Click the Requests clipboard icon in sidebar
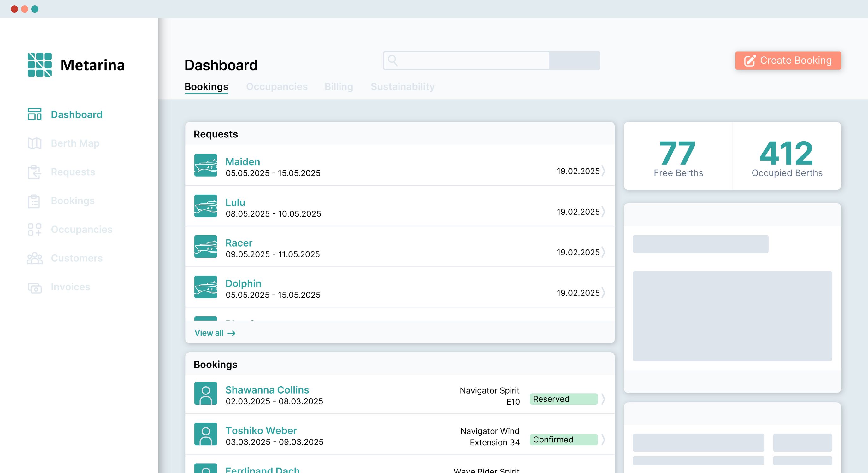 coord(34,172)
